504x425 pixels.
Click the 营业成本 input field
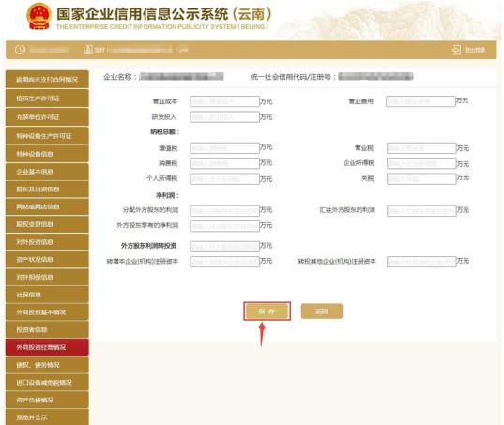click(224, 101)
